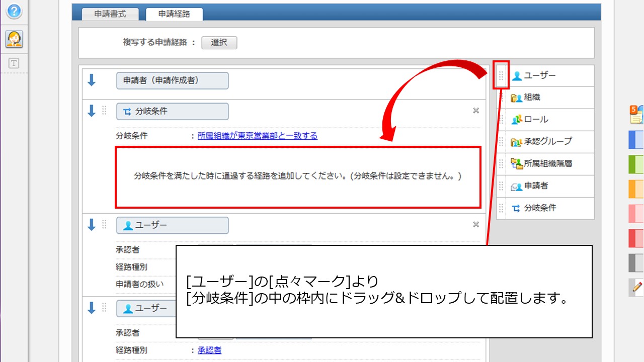Click the dotted handle of palette item 分岐条件
Image resolution: width=644 pixels, height=362 pixels.
pyautogui.click(x=501, y=208)
